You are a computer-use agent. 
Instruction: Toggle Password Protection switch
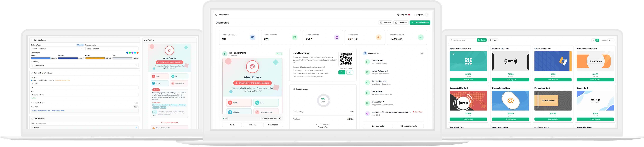(x=136, y=103)
